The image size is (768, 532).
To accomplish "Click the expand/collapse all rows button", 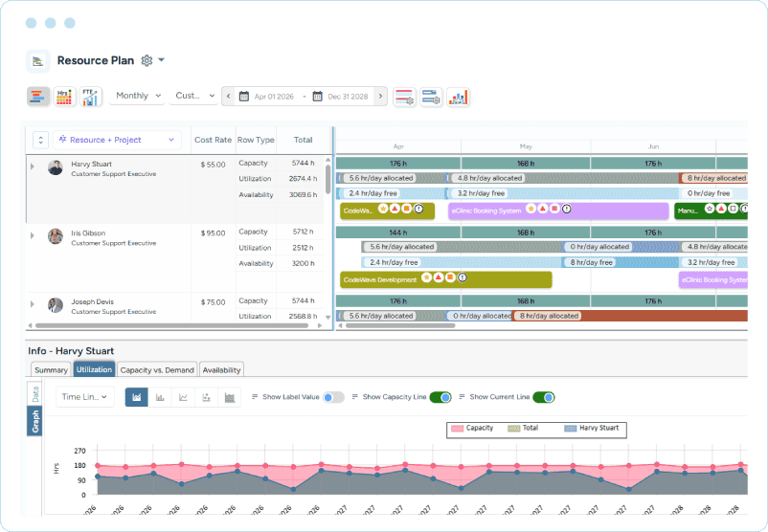I will coord(40,140).
